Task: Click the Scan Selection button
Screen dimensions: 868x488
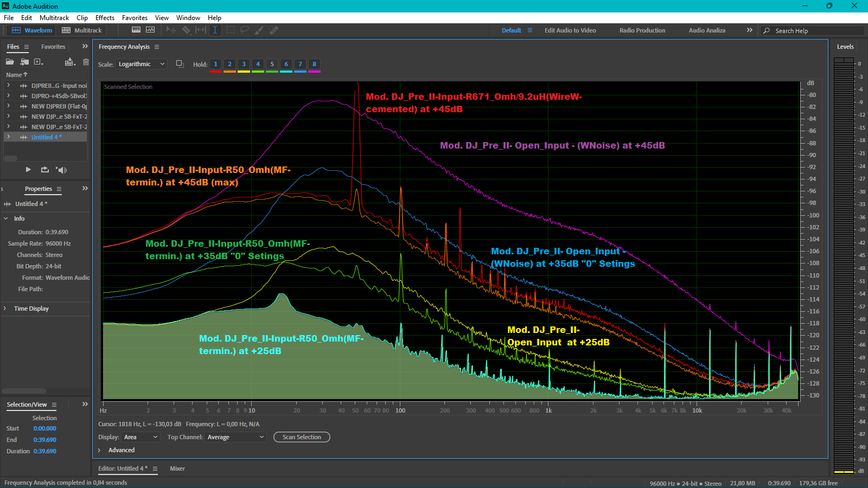Action: 302,437
